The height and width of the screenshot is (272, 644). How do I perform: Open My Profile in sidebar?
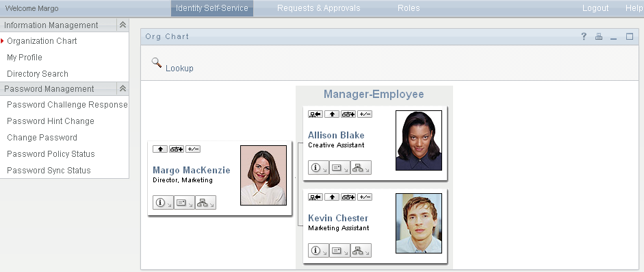point(25,58)
